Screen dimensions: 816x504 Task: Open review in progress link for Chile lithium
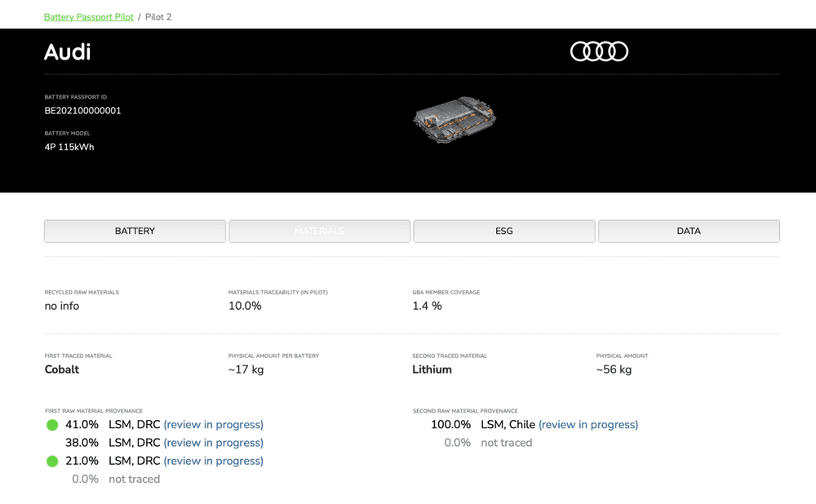[x=588, y=425]
